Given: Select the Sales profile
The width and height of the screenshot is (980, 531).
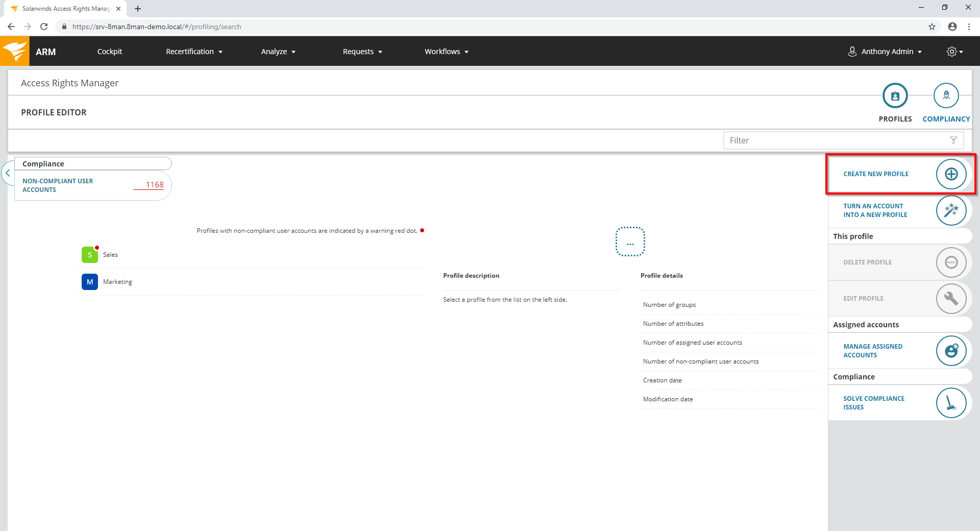Looking at the screenshot, I should tap(110, 255).
